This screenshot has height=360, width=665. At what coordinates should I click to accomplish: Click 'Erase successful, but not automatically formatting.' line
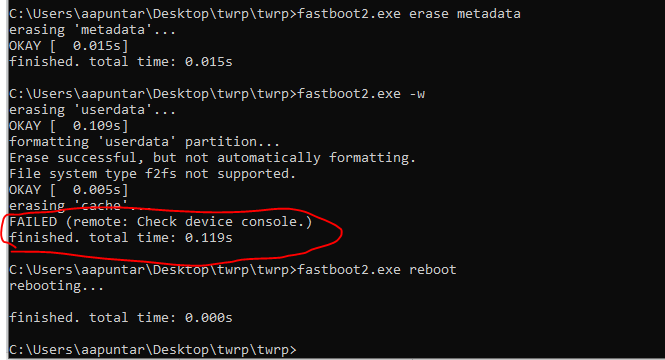(x=212, y=158)
